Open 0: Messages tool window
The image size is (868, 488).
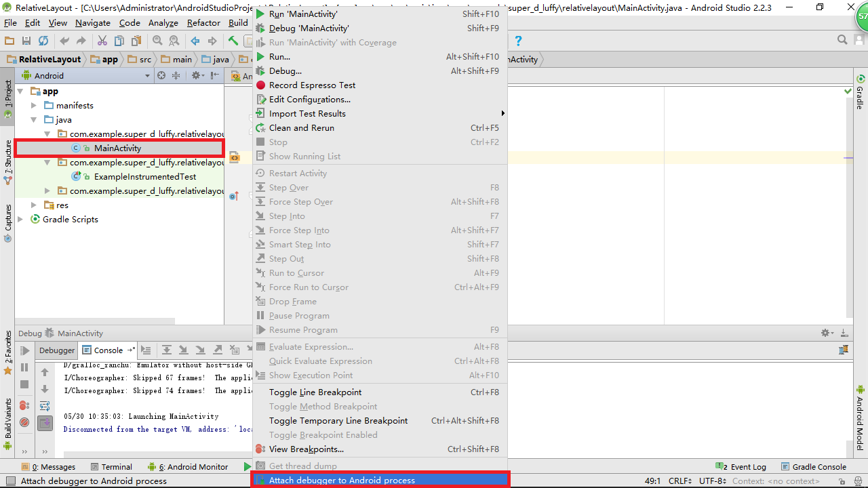48,467
